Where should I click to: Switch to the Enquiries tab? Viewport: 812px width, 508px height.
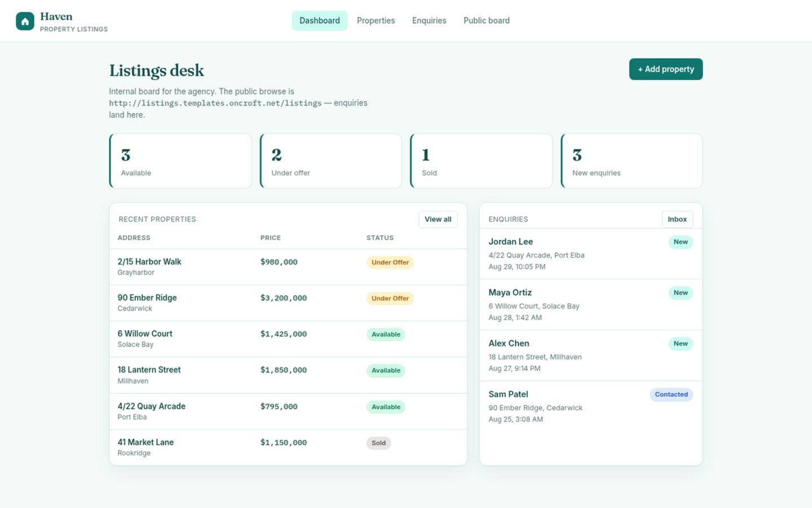[429, 21]
